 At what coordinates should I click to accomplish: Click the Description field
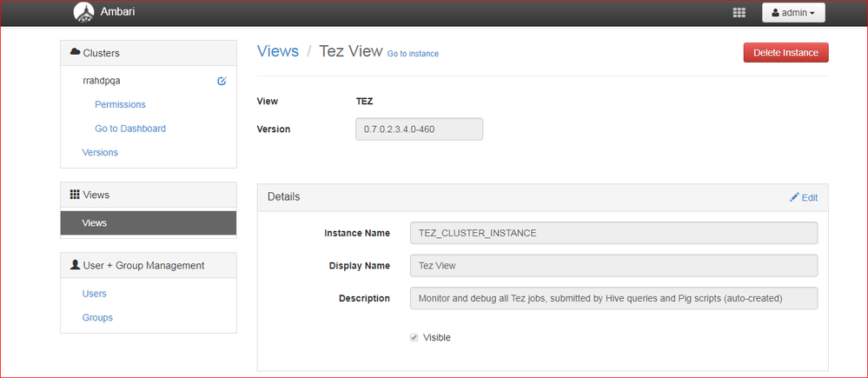pos(614,298)
